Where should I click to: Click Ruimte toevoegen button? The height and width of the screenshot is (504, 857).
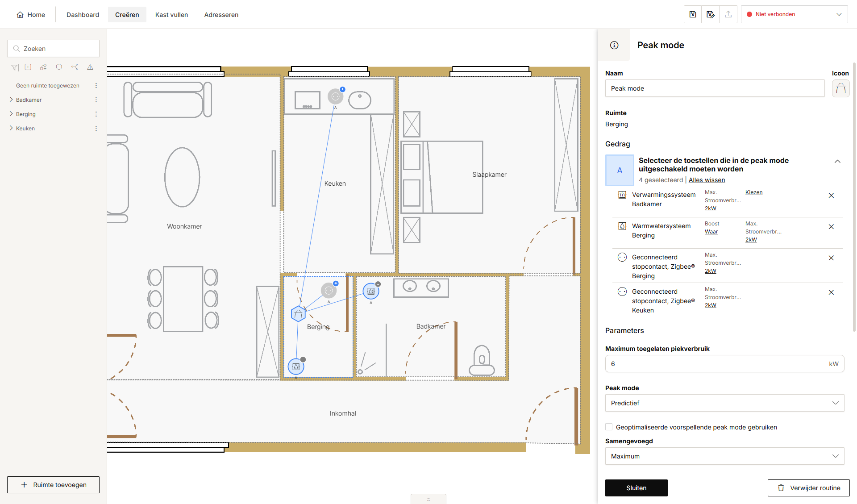(53, 485)
